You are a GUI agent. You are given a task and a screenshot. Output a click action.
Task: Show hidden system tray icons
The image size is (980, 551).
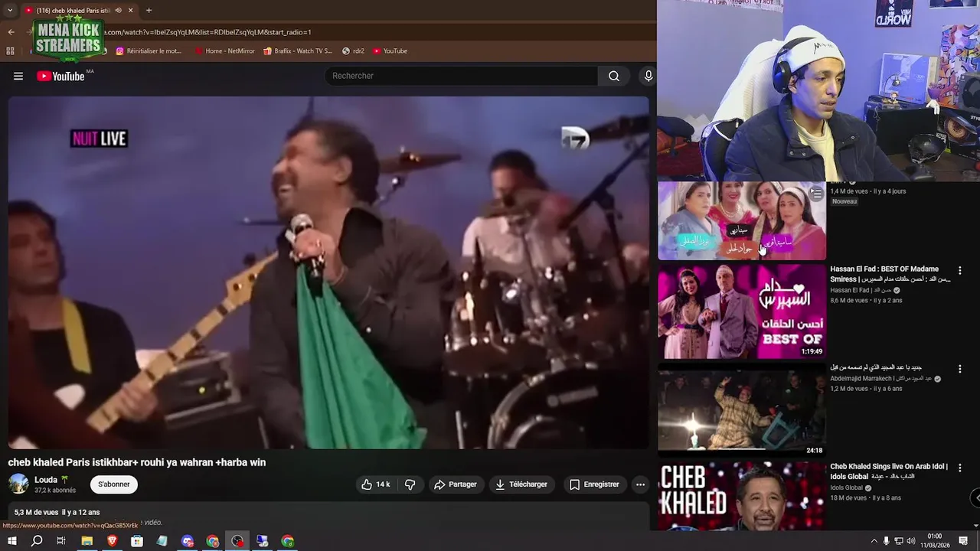(874, 541)
